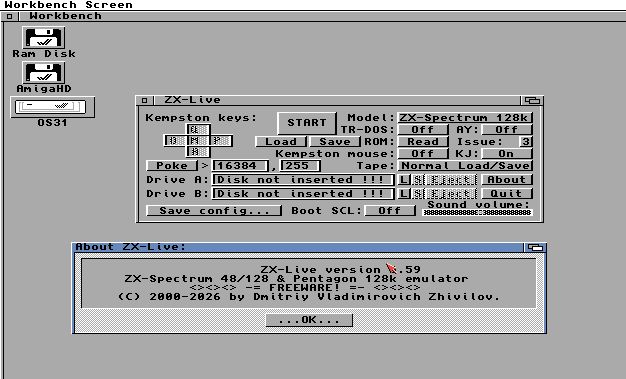Click the ROM Read button
Screen dimensions: 626x379
pyautogui.click(x=423, y=142)
